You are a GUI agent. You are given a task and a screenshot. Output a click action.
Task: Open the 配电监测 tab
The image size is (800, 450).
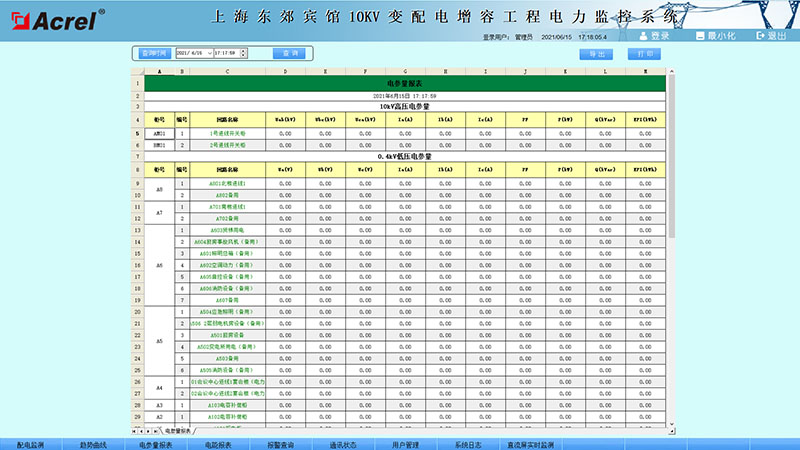33,443
